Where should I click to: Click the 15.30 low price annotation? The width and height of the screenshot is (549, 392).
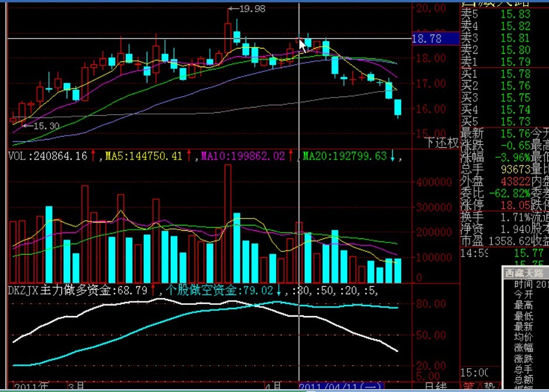(46, 126)
